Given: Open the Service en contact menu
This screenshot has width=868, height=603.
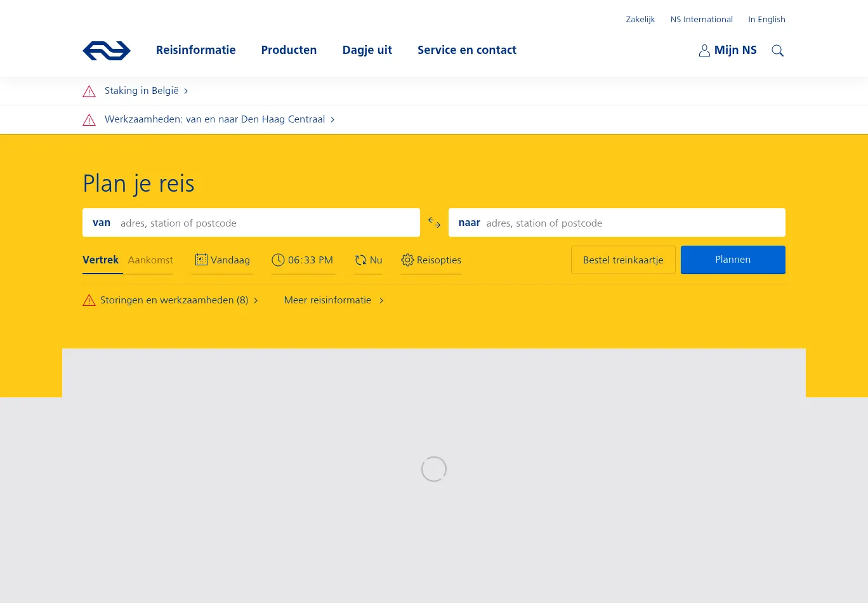Looking at the screenshot, I should pyautogui.click(x=466, y=50).
